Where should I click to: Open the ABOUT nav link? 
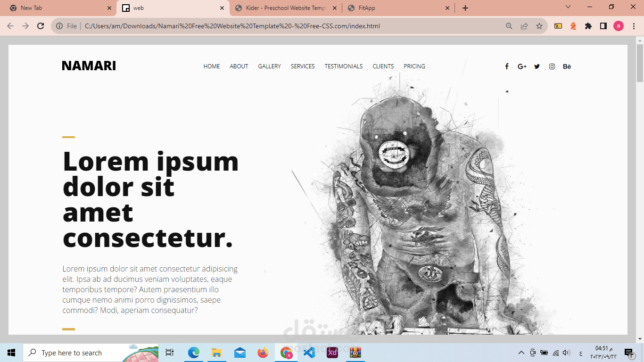click(239, 66)
